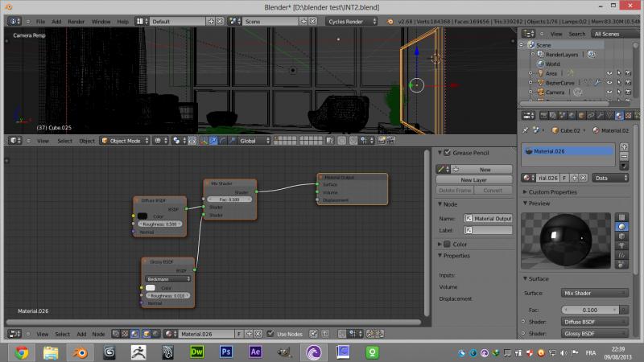The image size is (644, 362).
Task: Remove material slot with the minus icon
Action: 625,154
